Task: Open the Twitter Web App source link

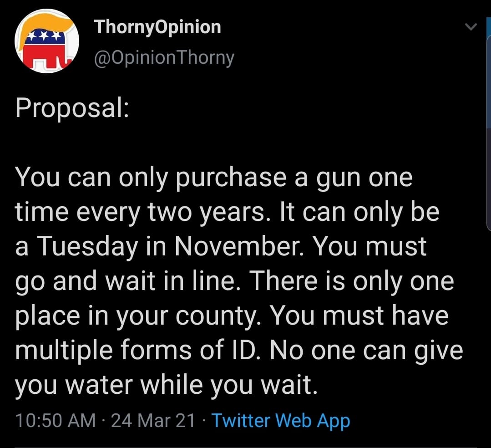Action: point(281,420)
